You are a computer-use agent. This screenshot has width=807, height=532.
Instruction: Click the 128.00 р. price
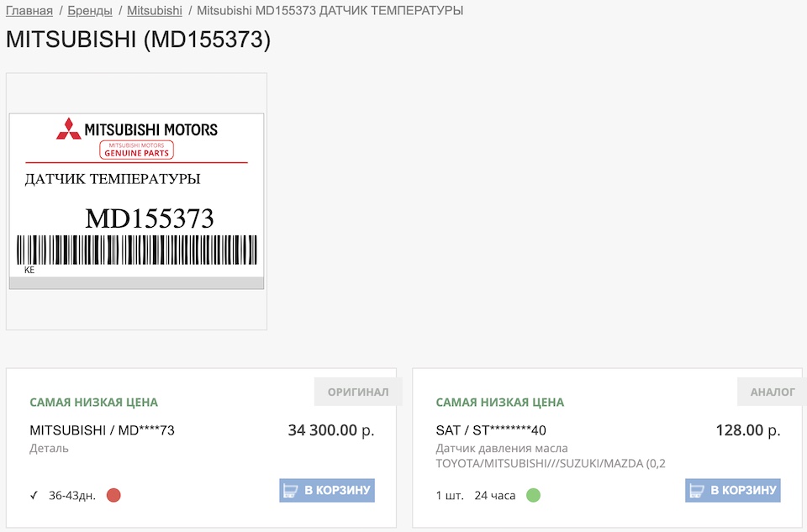pyautogui.click(x=747, y=430)
